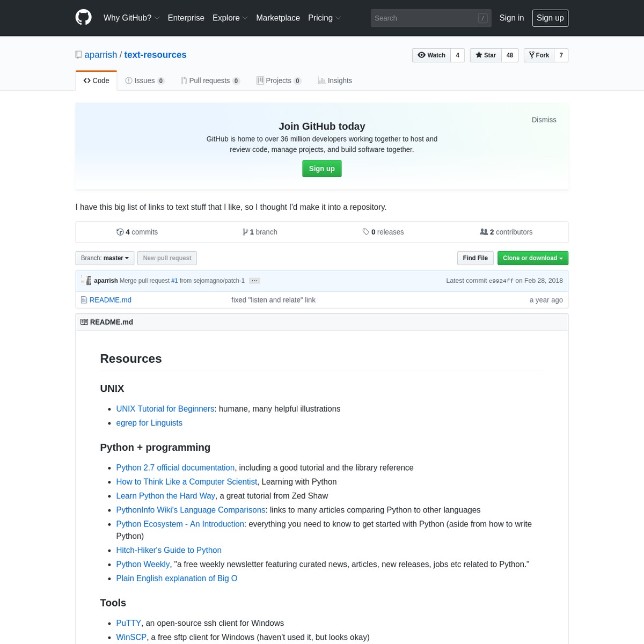Click the Find File button
644x644 pixels.
[x=475, y=258]
